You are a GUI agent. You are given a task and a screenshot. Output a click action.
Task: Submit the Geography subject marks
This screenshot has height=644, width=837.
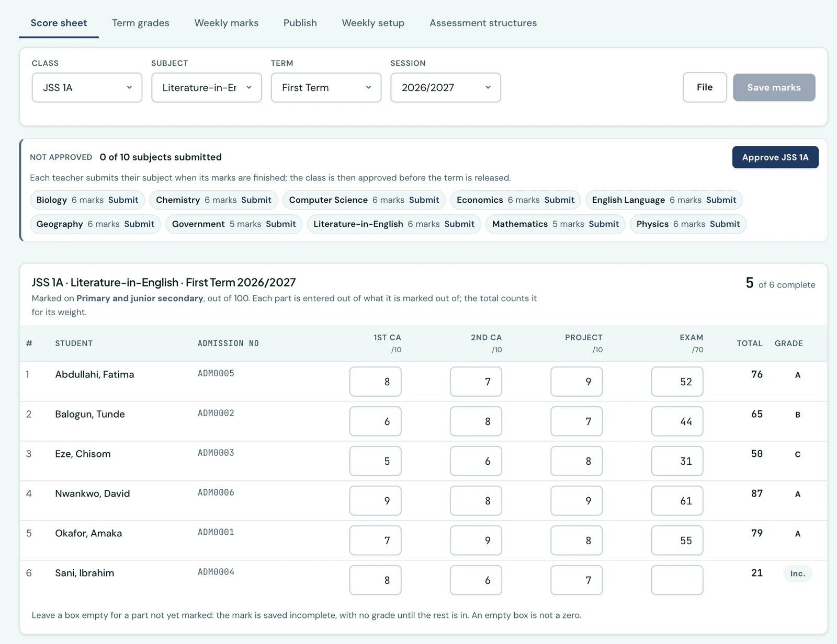139,224
